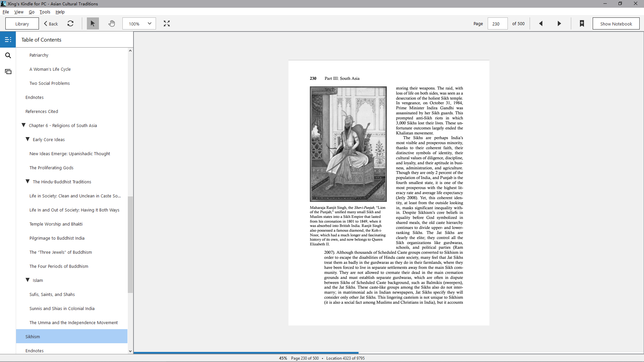644x362 pixels.
Task: Click the page number input field
Action: coord(497,23)
